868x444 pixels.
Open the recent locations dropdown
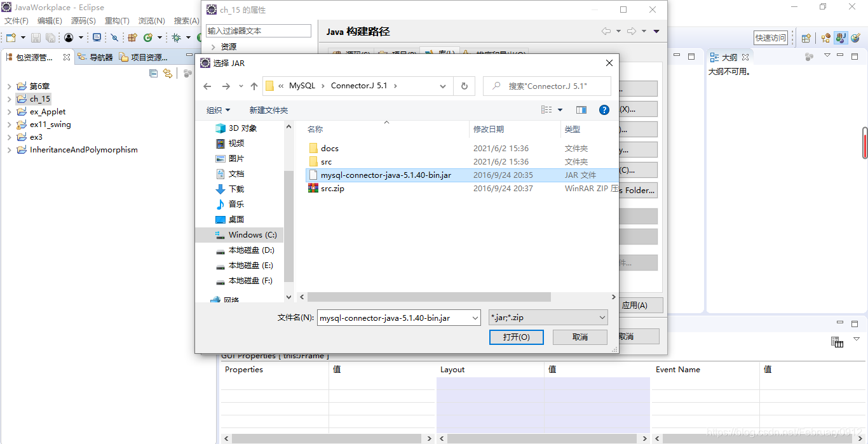coord(241,86)
